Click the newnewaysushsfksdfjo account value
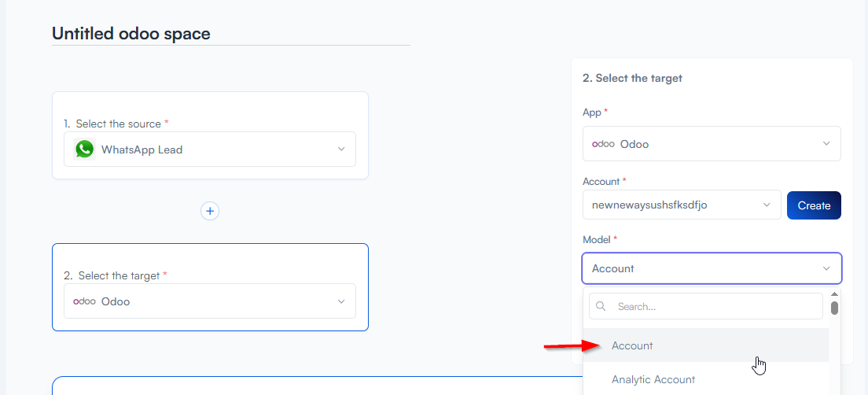Viewport: 868px width, 395px height. (649, 205)
